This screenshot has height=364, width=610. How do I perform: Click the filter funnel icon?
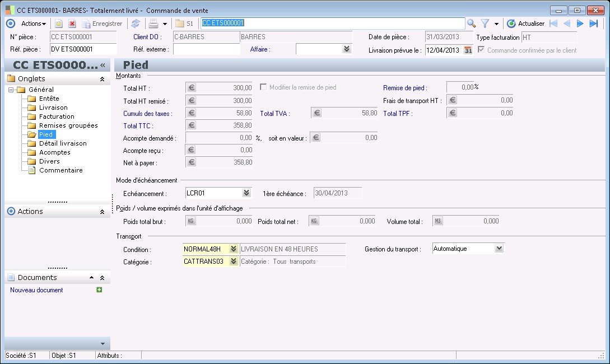click(485, 24)
